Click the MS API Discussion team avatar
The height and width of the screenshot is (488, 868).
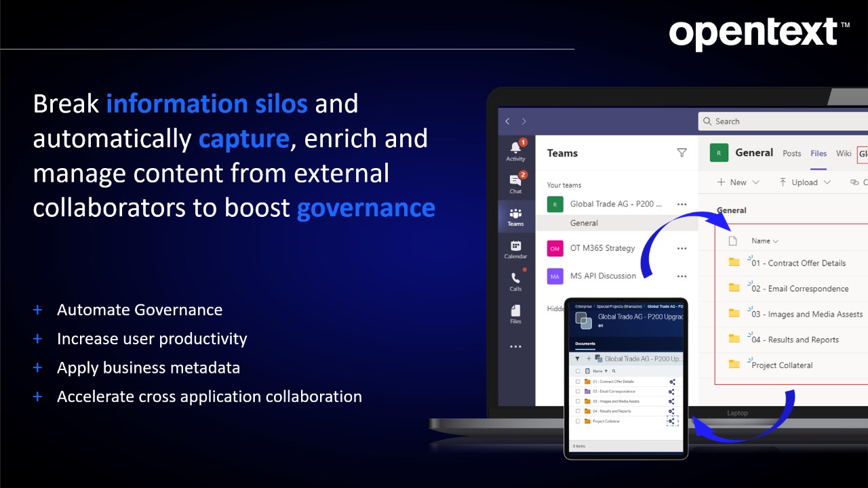point(555,277)
